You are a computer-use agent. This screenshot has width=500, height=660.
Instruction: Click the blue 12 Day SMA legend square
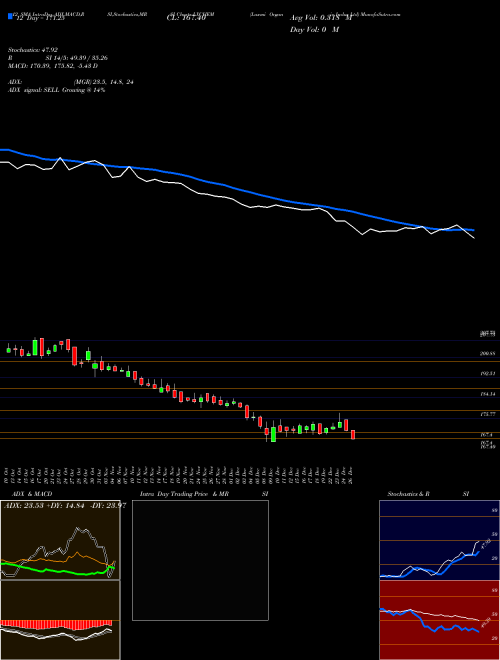click(x=10, y=16)
